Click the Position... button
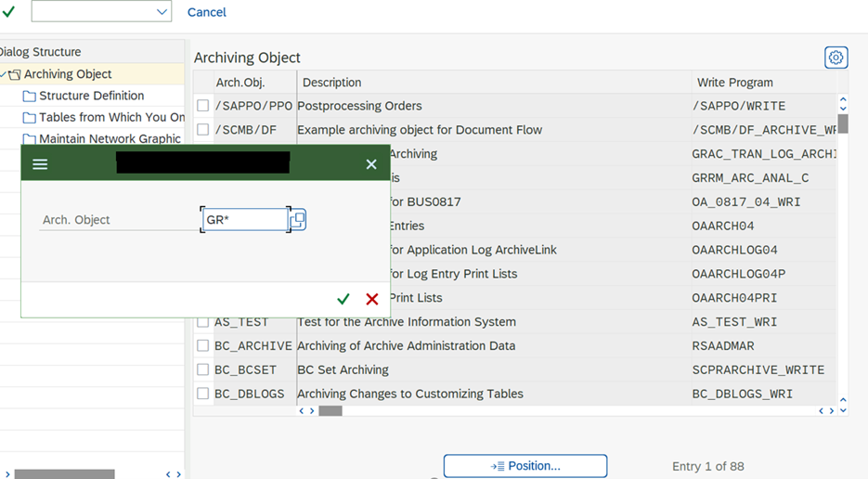868x479 pixels. [525, 466]
